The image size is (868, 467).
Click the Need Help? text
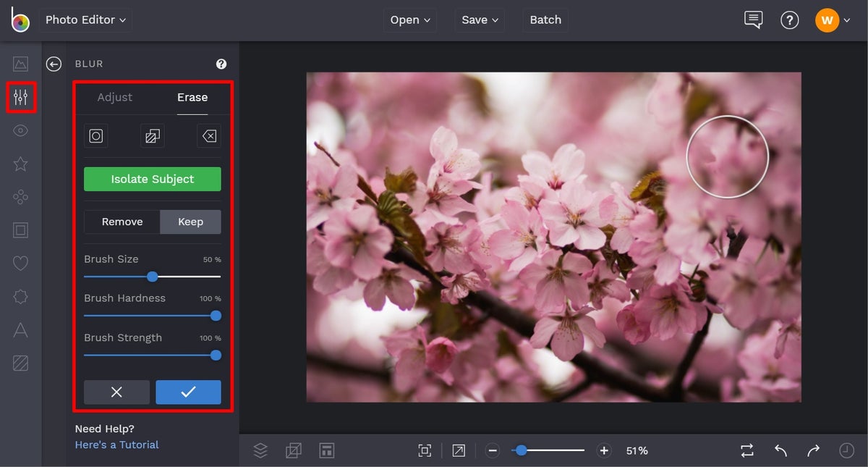pos(104,429)
